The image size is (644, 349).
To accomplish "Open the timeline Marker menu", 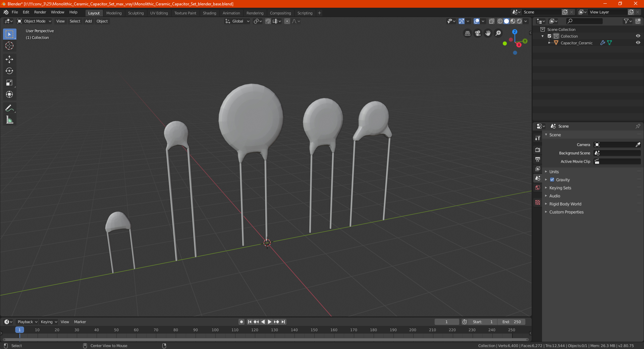I will pos(80,322).
